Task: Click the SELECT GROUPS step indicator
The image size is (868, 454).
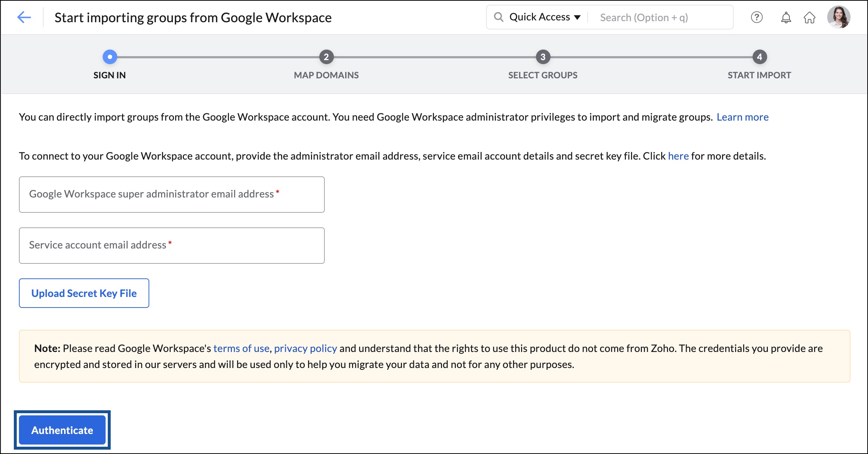Action: (x=542, y=56)
